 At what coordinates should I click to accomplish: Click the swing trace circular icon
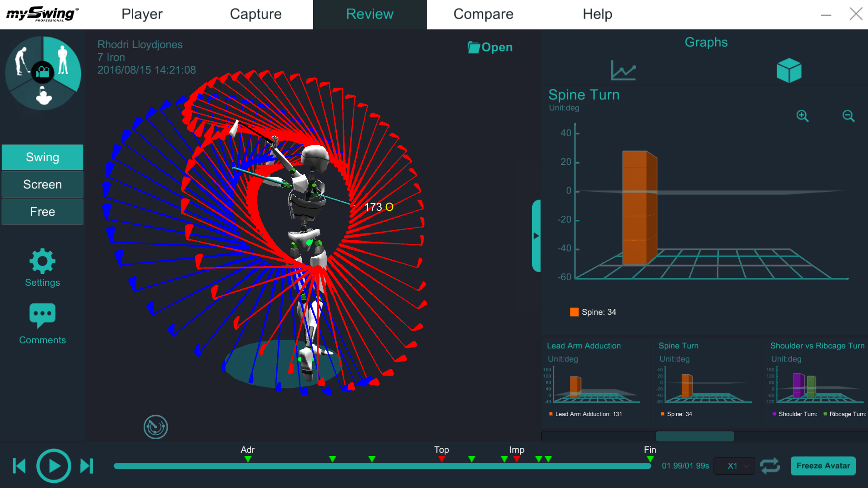point(156,427)
